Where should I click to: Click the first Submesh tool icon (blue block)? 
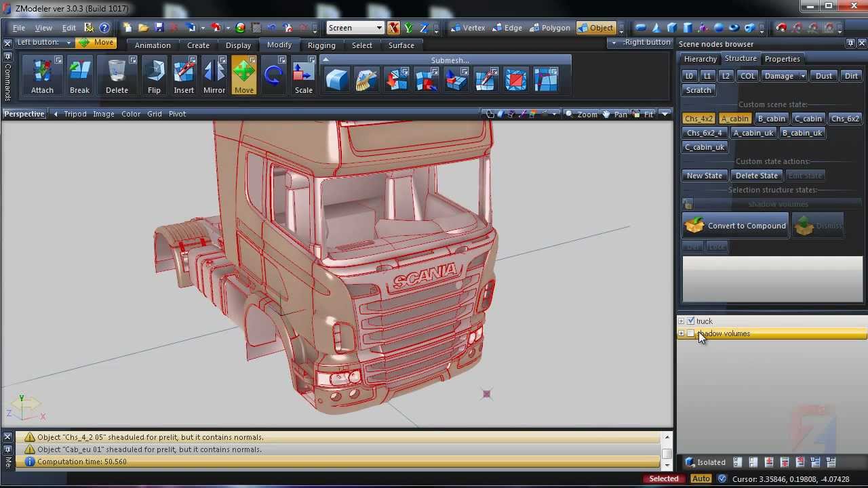pyautogui.click(x=336, y=80)
